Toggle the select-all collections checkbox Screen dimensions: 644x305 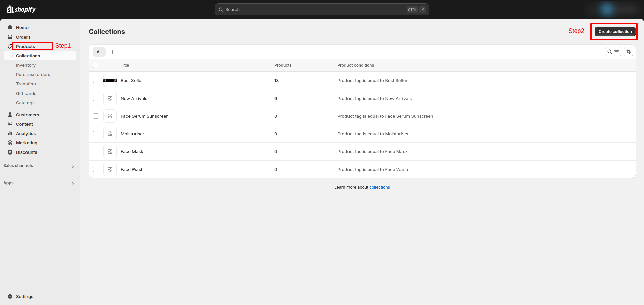pos(96,65)
